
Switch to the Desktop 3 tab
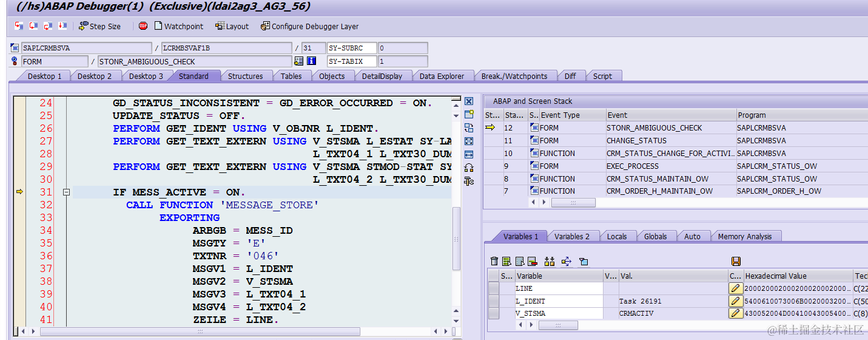click(146, 76)
